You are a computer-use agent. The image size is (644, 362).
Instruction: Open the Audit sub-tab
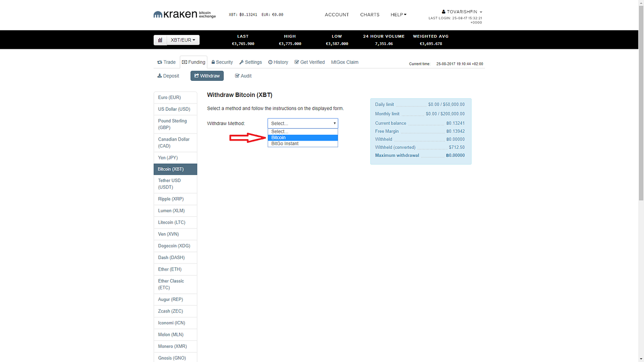pos(243,76)
